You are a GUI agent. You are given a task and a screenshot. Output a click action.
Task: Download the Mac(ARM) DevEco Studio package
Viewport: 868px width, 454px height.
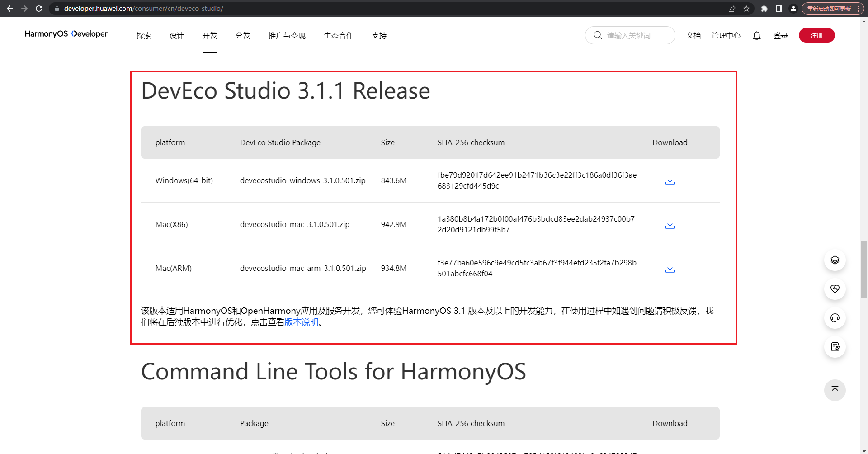click(x=670, y=268)
